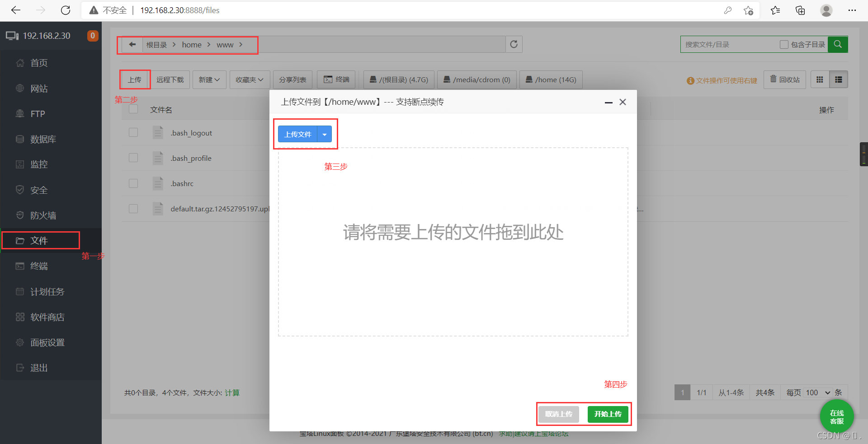The image size is (868, 444).
Task: Check the .bashrc row checkbox
Action: (133, 183)
